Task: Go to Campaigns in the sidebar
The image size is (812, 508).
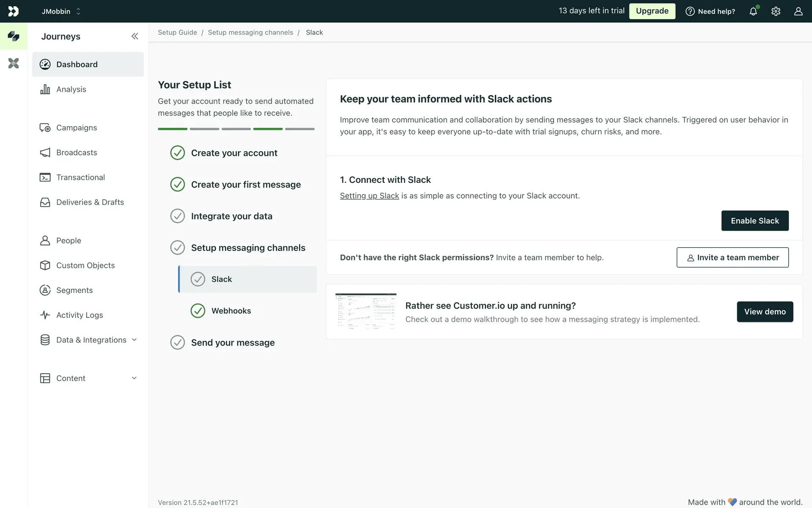Action: pos(77,128)
